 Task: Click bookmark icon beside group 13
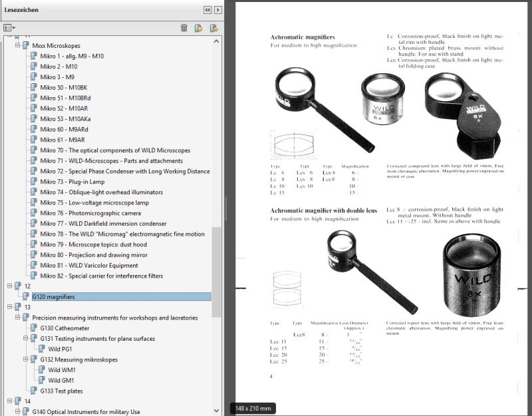[18, 307]
